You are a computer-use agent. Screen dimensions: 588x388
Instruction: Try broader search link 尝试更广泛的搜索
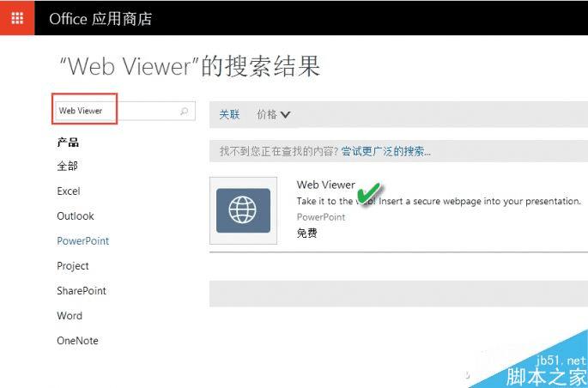[x=386, y=151]
